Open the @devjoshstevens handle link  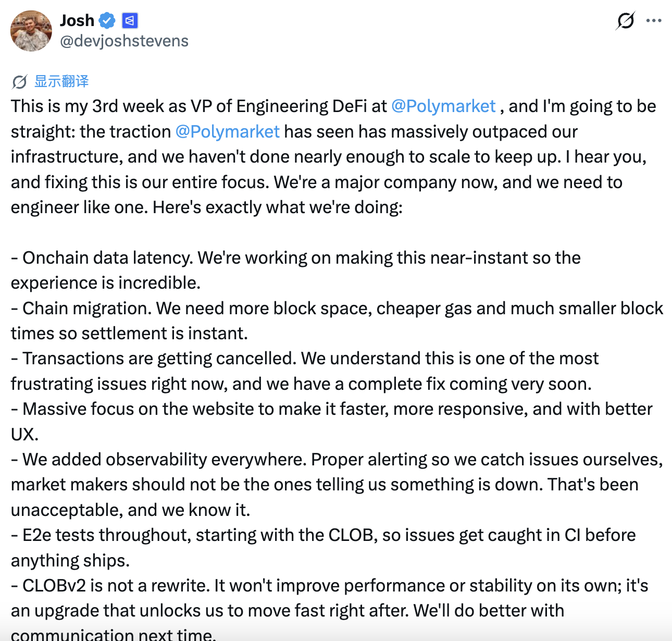(x=124, y=41)
